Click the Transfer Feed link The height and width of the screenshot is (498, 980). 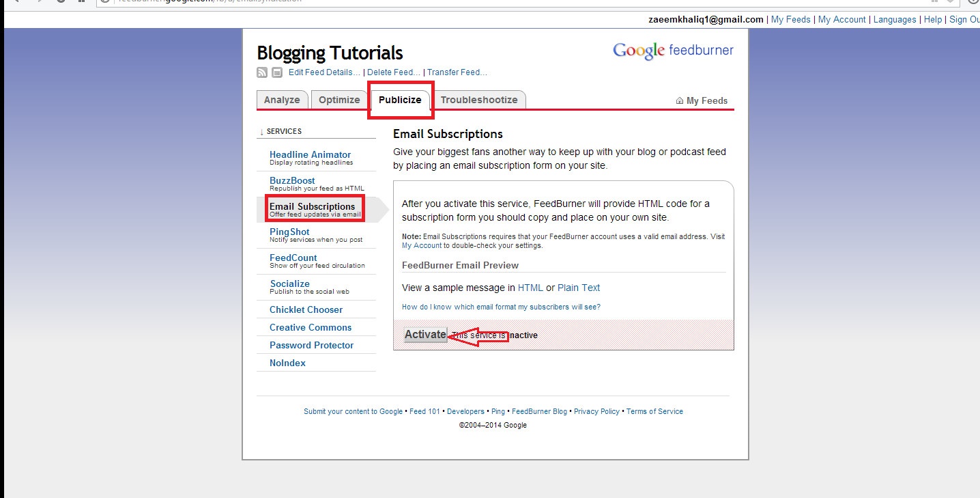pyautogui.click(x=457, y=72)
